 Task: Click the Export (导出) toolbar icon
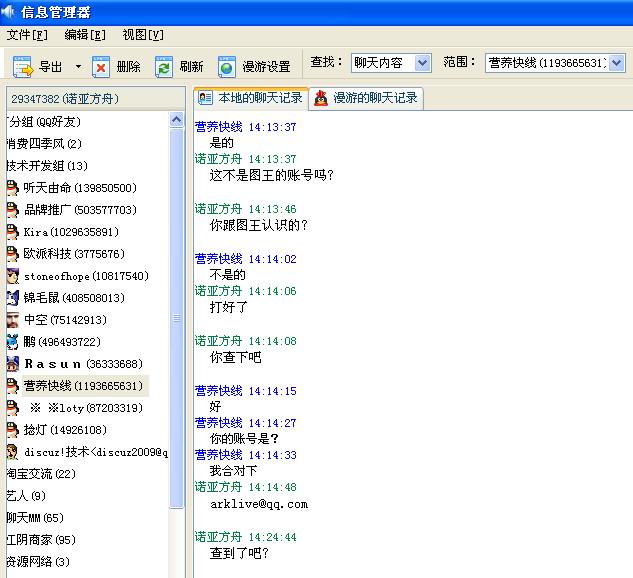(x=23, y=66)
